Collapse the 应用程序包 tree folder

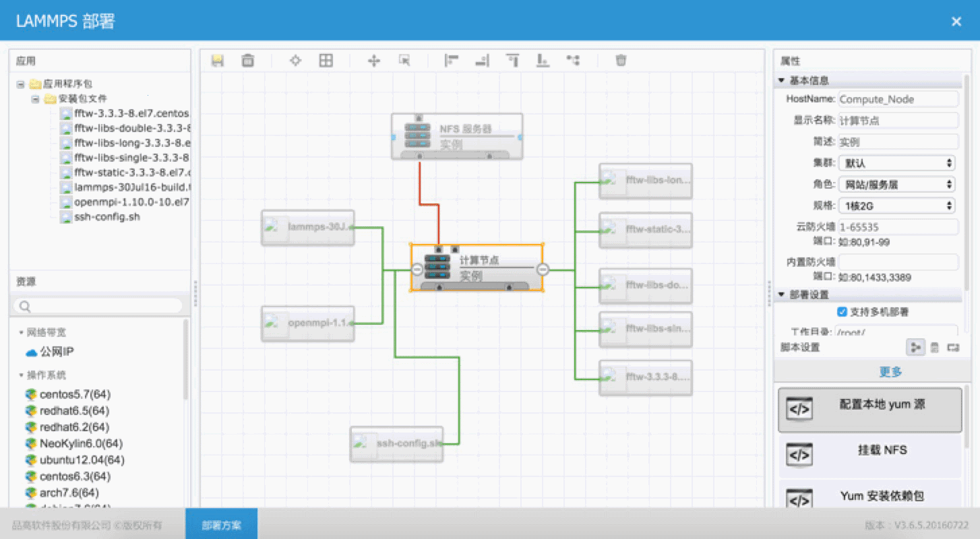[x=20, y=84]
